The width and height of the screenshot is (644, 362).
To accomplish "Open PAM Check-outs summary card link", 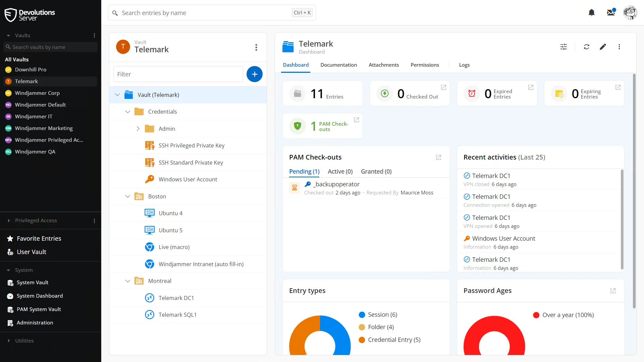I will point(357,120).
